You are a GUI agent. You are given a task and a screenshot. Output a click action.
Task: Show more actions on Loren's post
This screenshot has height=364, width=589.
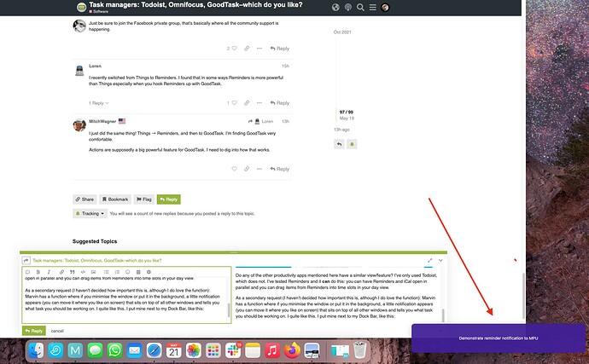(x=260, y=103)
